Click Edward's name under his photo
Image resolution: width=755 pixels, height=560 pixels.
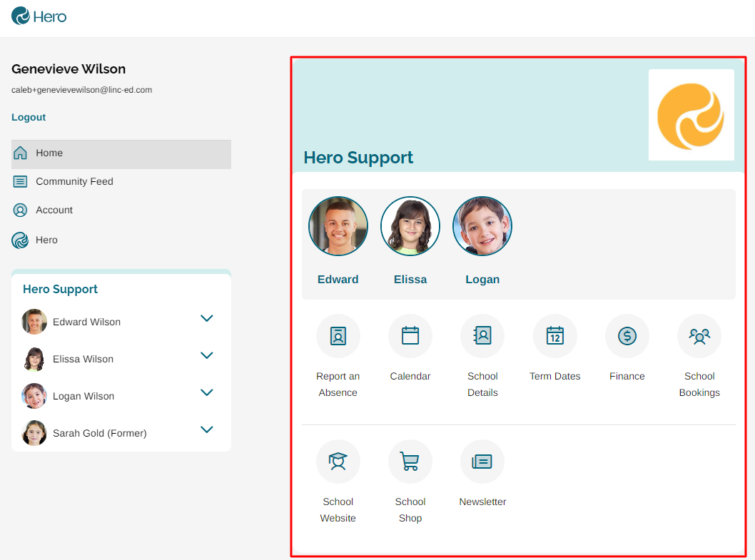338,279
